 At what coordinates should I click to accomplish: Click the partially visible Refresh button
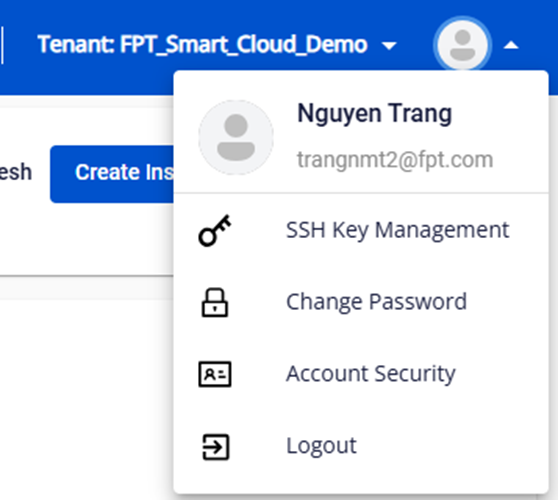pos(16,172)
